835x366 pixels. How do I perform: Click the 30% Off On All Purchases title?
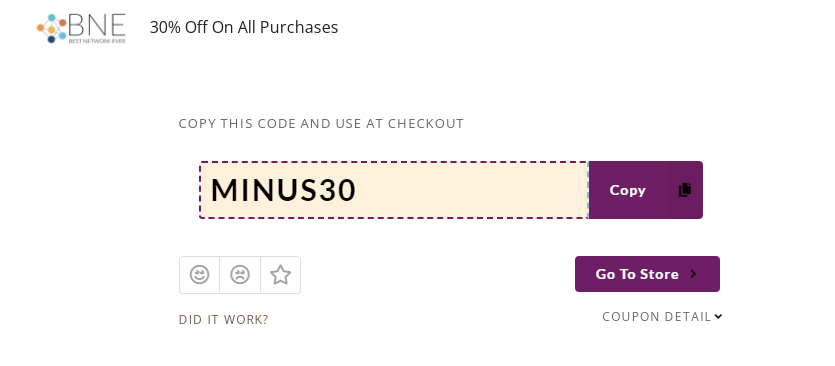pyautogui.click(x=244, y=27)
